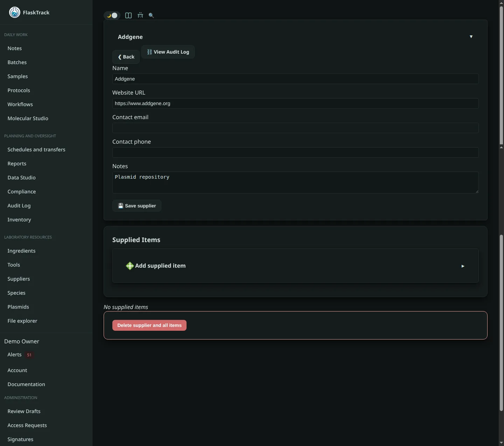The height and width of the screenshot is (446, 504).
Task: Click the page vertical scrollbar thumb
Action: tap(501, 75)
